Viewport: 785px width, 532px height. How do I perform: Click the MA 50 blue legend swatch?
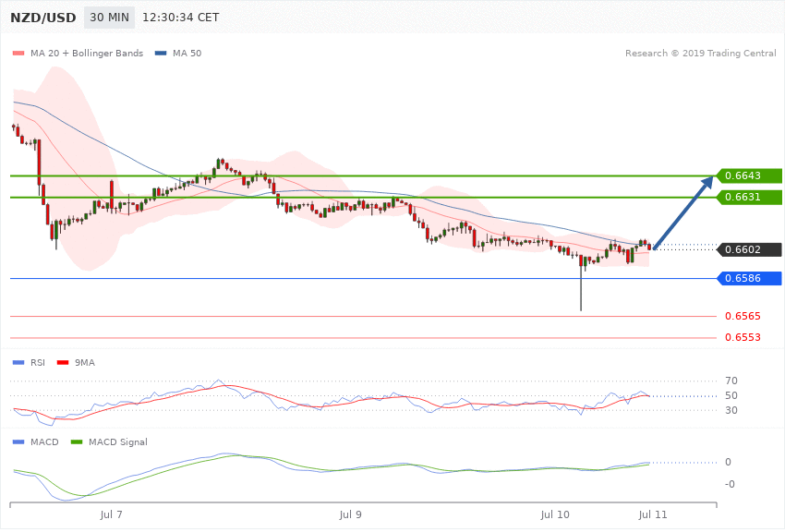click(161, 53)
